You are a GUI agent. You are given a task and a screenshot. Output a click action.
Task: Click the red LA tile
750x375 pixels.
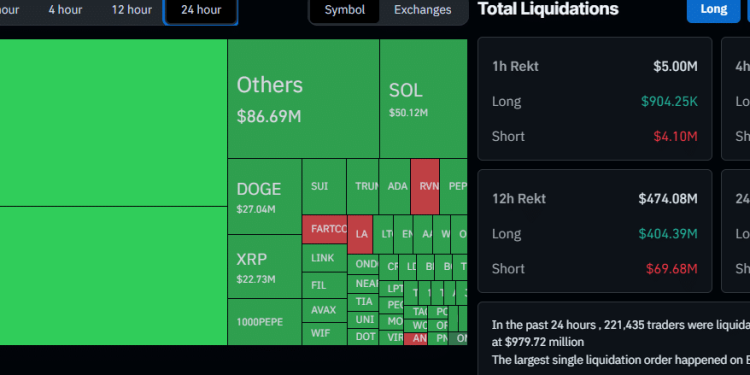click(x=360, y=234)
